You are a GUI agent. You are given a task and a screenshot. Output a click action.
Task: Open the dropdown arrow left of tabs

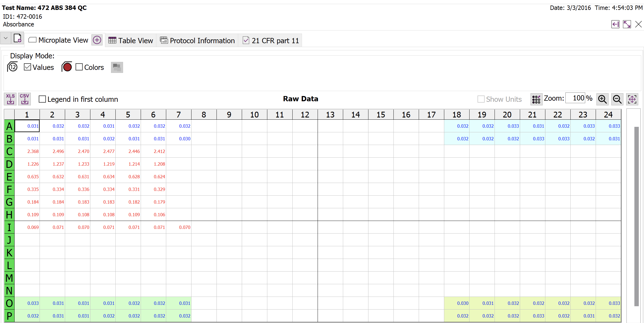5,38
